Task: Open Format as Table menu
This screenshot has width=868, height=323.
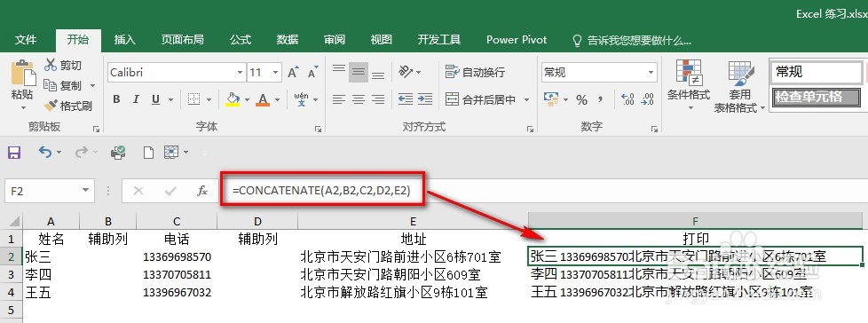Action: click(739, 86)
